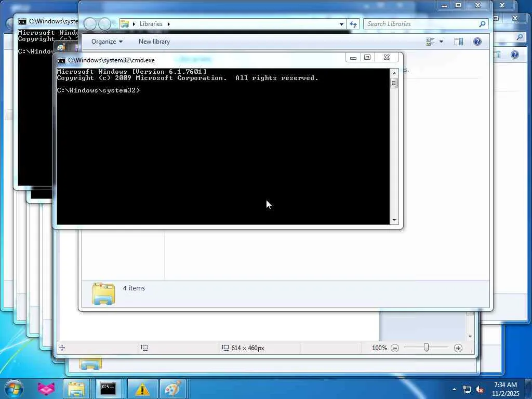Click the Paint zoom slider thumb
The image size is (532, 399).
[x=426, y=348]
